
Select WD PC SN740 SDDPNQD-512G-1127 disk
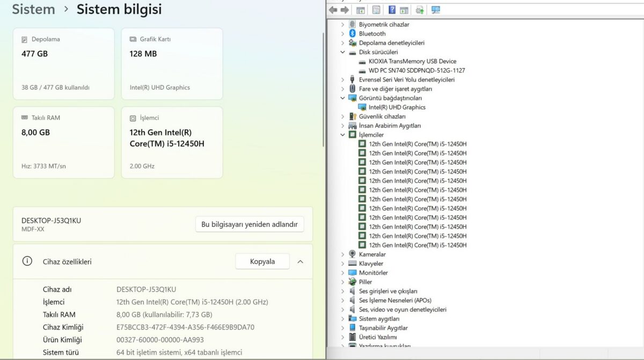pos(417,70)
